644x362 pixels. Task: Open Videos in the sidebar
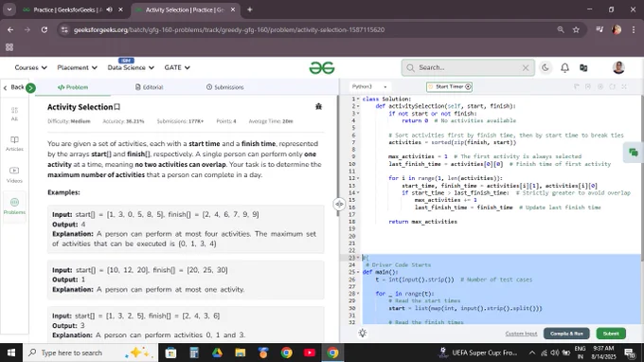[x=14, y=175]
